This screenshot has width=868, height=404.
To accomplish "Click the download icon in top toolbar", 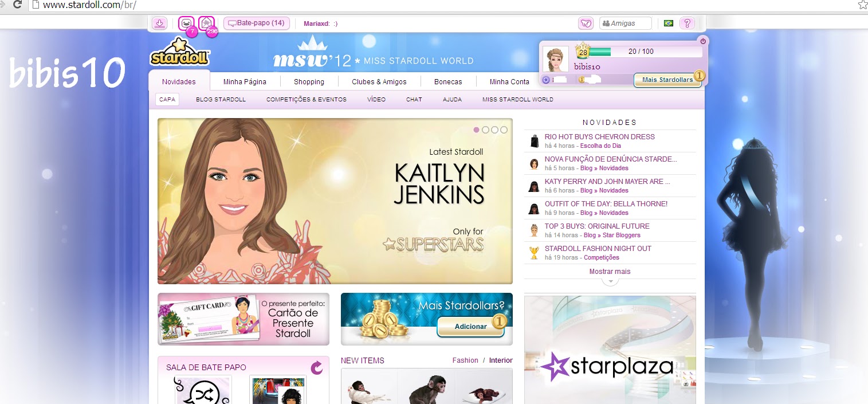I will pos(160,23).
